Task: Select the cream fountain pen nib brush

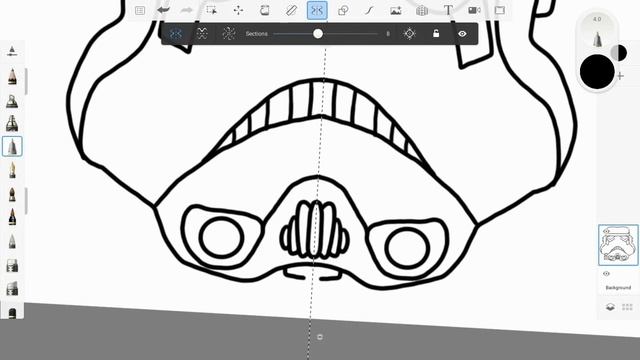Action: click(x=12, y=170)
